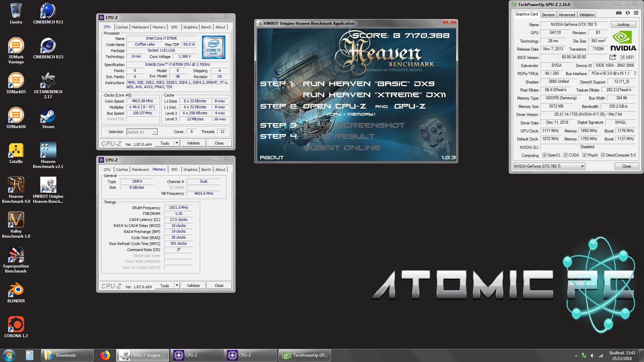Click Intel Core i7 logo in CPU-Z

click(x=214, y=47)
